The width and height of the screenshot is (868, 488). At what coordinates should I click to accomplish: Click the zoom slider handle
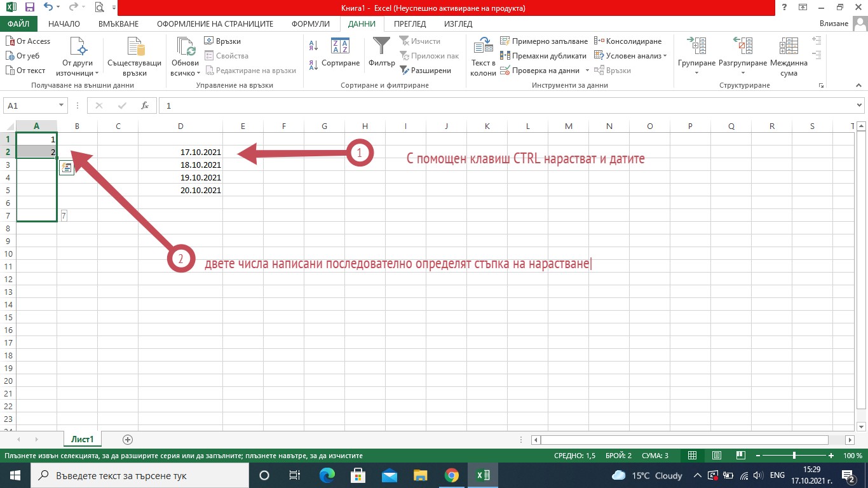[x=794, y=456]
